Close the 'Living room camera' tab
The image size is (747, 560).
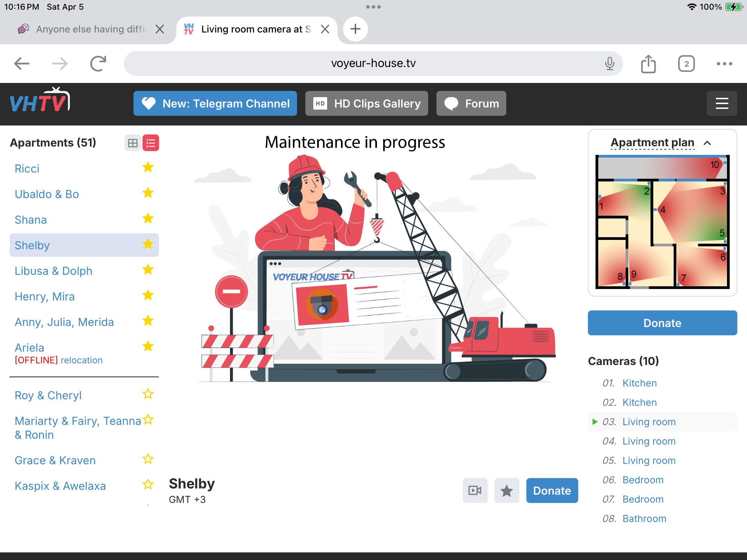coord(325,29)
